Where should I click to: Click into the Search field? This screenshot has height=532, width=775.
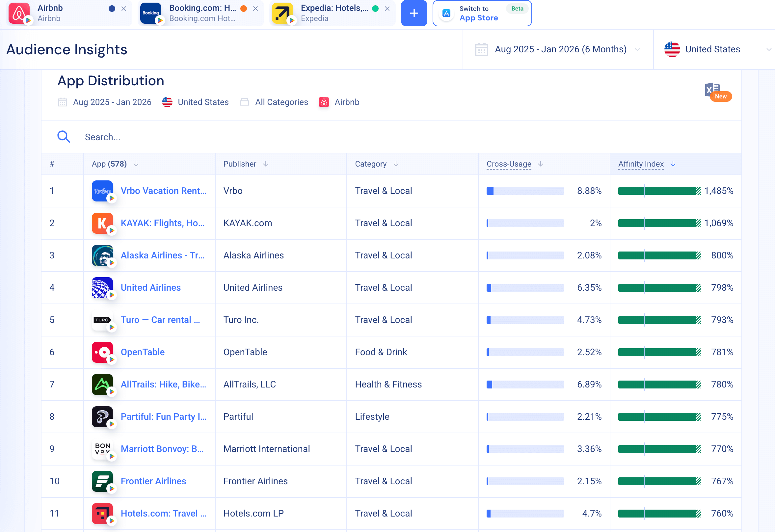391,137
